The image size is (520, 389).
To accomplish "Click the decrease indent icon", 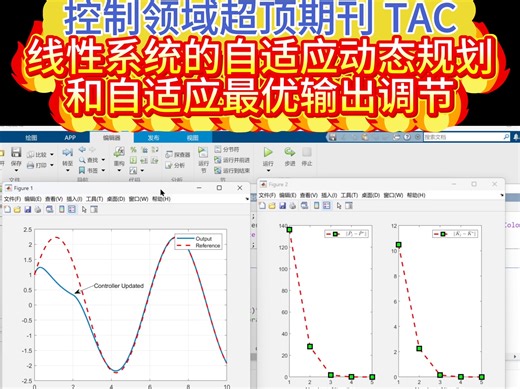I will [155, 160].
